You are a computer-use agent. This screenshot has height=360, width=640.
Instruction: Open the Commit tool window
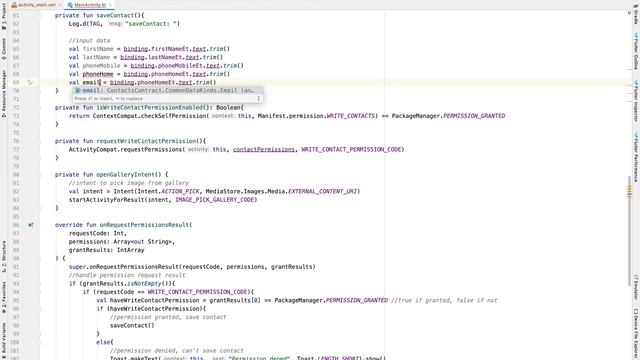(4, 49)
